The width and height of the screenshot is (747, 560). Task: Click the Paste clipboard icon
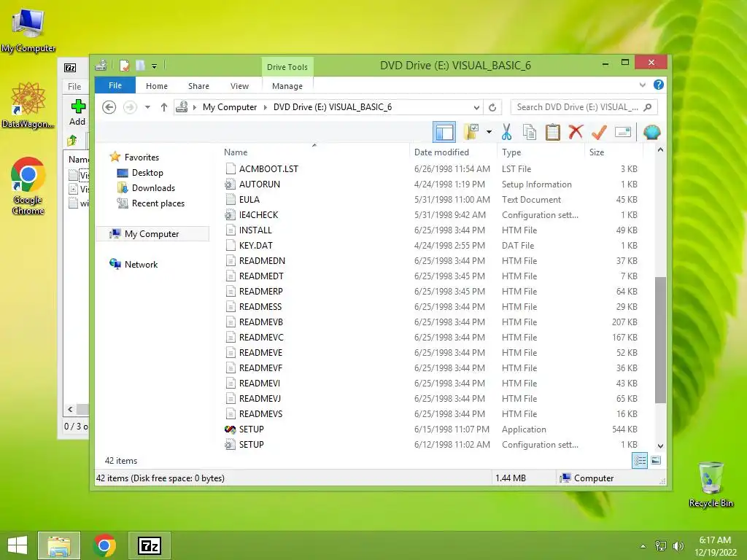(x=552, y=132)
